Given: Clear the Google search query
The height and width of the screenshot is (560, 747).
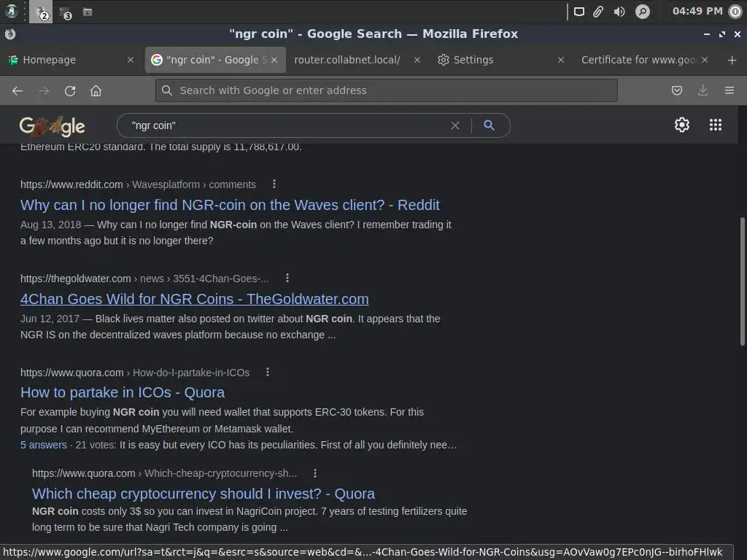Looking at the screenshot, I should pyautogui.click(x=455, y=125).
